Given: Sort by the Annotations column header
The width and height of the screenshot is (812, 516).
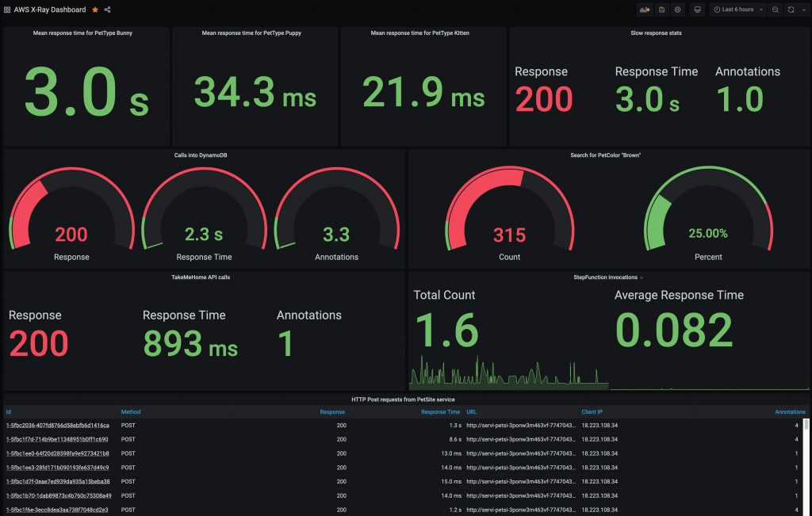Looking at the screenshot, I should click(790, 412).
